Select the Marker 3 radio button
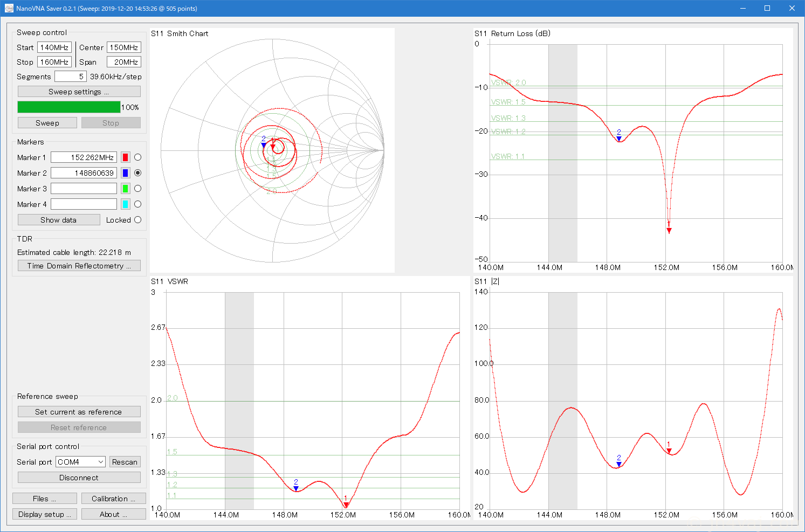The height and width of the screenshot is (532, 805). (x=138, y=189)
